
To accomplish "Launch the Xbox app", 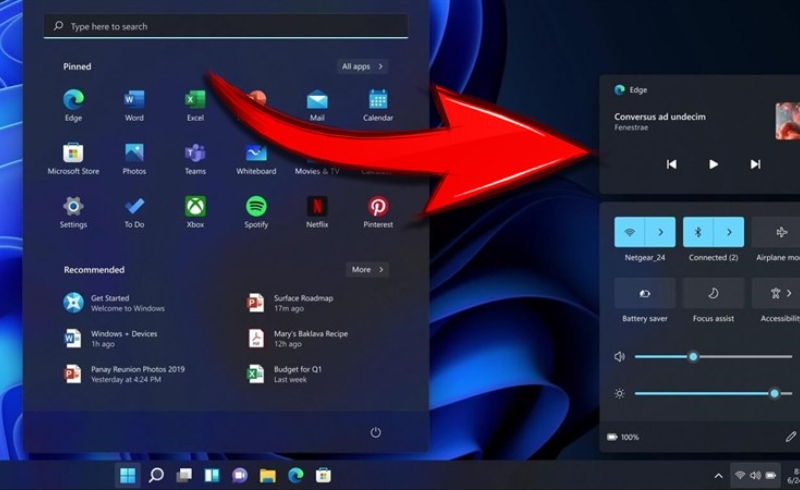I will click(195, 212).
